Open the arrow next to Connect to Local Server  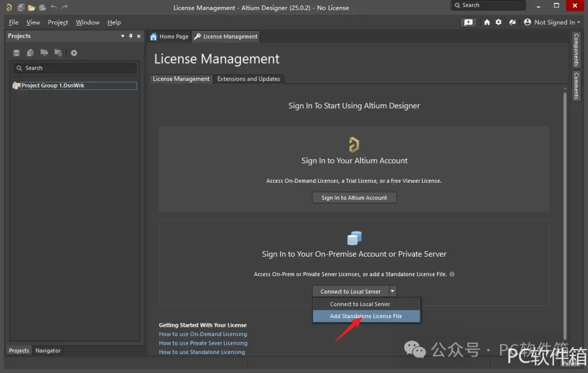[392, 291]
